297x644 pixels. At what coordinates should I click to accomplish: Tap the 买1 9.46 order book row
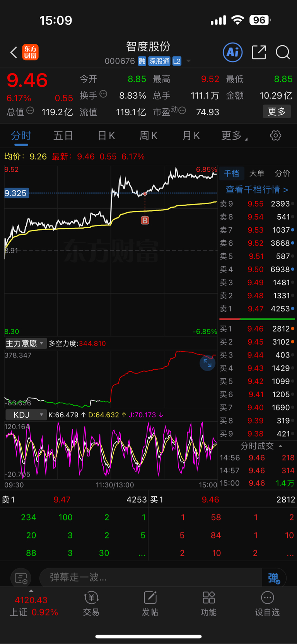tap(257, 329)
